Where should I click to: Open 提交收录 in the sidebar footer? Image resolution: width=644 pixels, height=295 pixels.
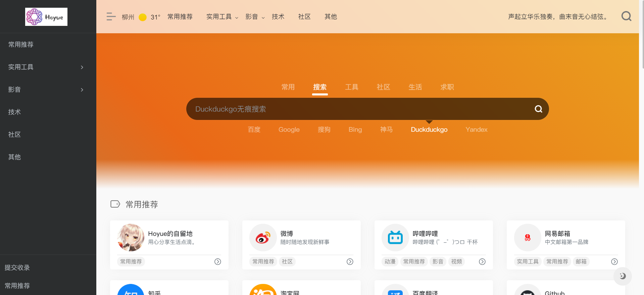[x=17, y=268]
